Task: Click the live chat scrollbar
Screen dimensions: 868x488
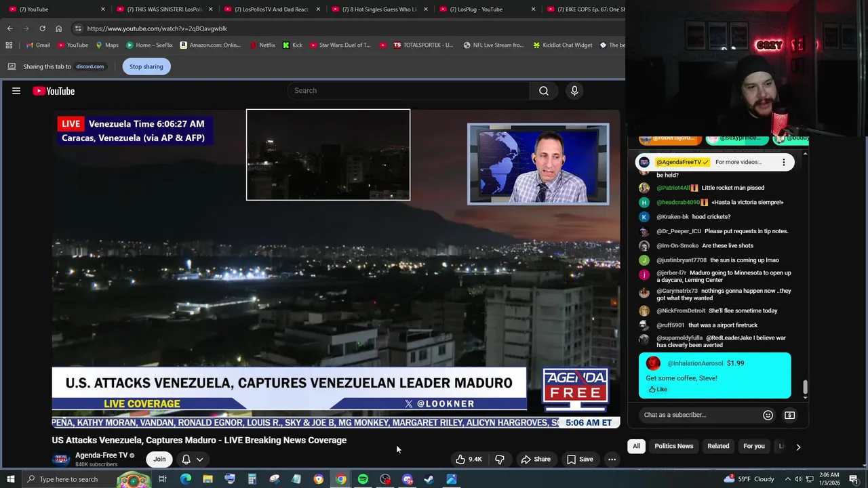Action: [x=805, y=388]
